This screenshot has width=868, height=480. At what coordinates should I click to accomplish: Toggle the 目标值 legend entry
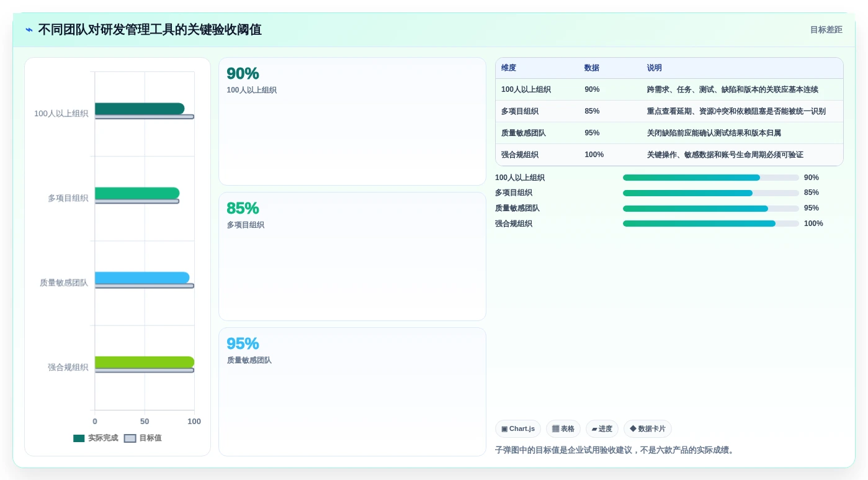143,438
